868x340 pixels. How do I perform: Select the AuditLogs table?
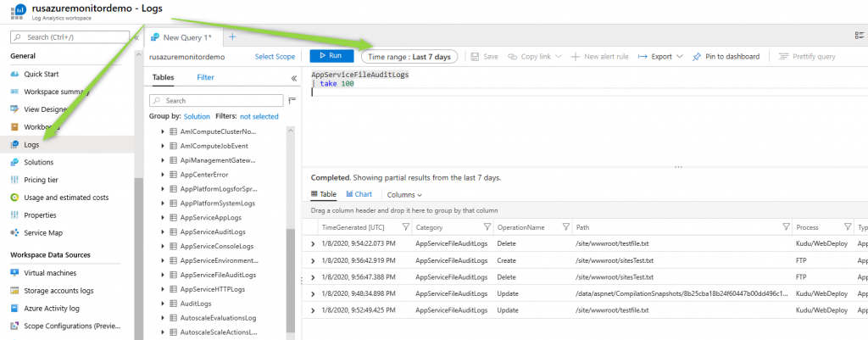pos(196,304)
